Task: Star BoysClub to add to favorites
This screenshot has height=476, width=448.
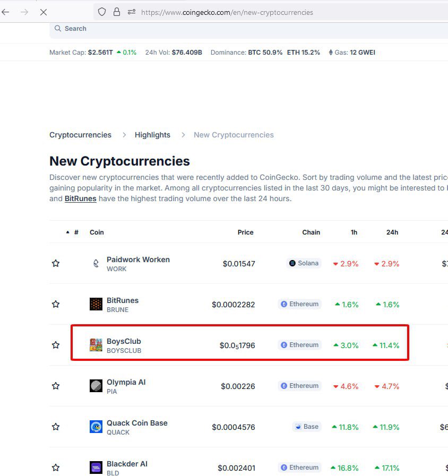Action: 56,344
